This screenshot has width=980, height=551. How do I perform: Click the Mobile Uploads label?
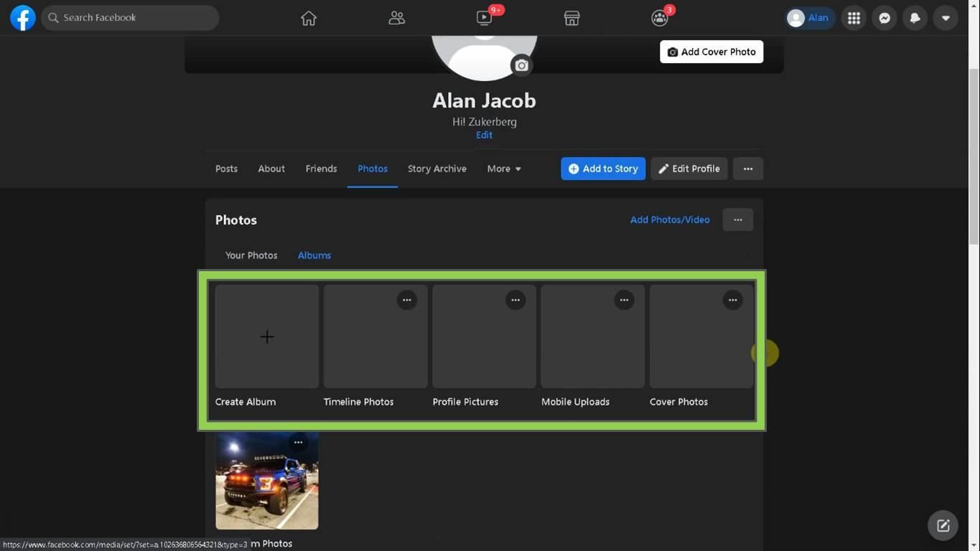pos(575,402)
